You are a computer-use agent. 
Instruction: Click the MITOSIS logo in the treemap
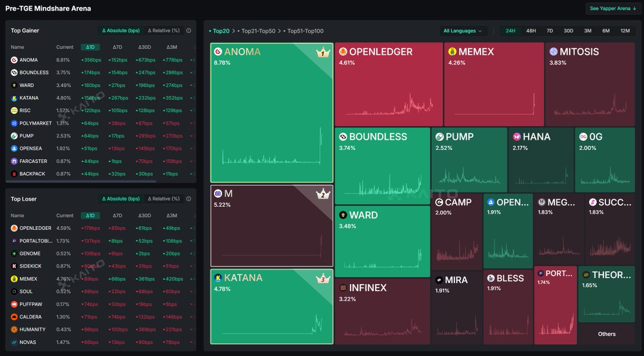pos(553,52)
